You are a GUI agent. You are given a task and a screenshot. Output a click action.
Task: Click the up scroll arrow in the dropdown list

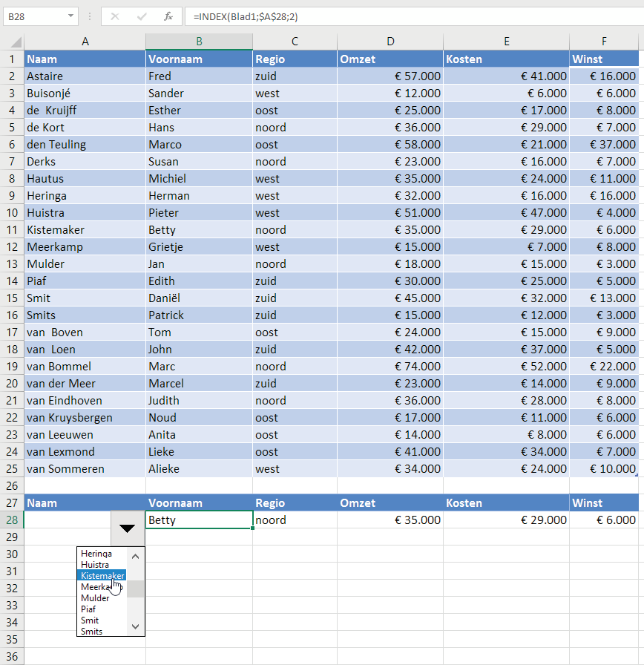click(134, 554)
